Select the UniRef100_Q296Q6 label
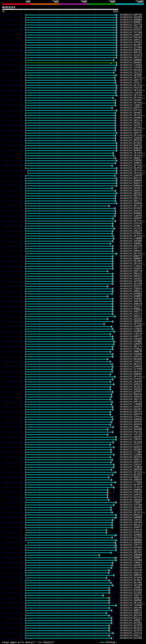The width and height of the screenshot is (146, 644). 131,203
